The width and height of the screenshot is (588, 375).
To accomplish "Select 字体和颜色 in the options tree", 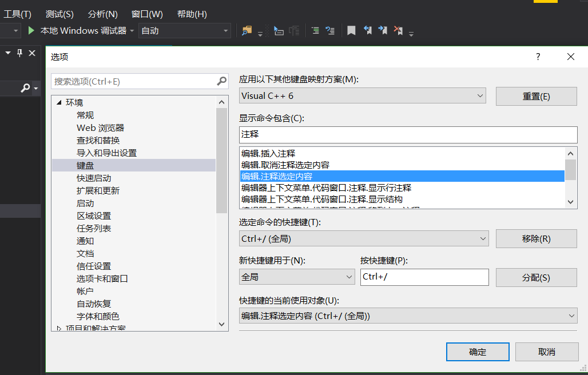I will click(98, 317).
